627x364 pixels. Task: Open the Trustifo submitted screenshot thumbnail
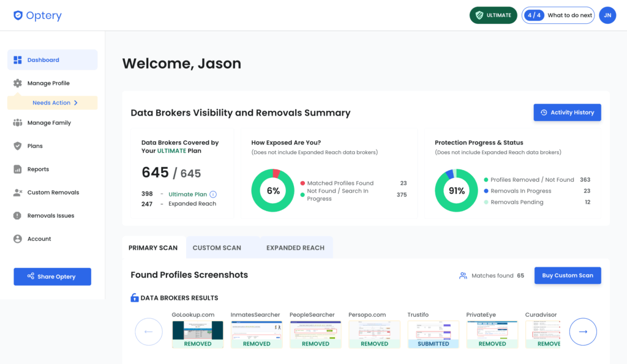coord(434,334)
